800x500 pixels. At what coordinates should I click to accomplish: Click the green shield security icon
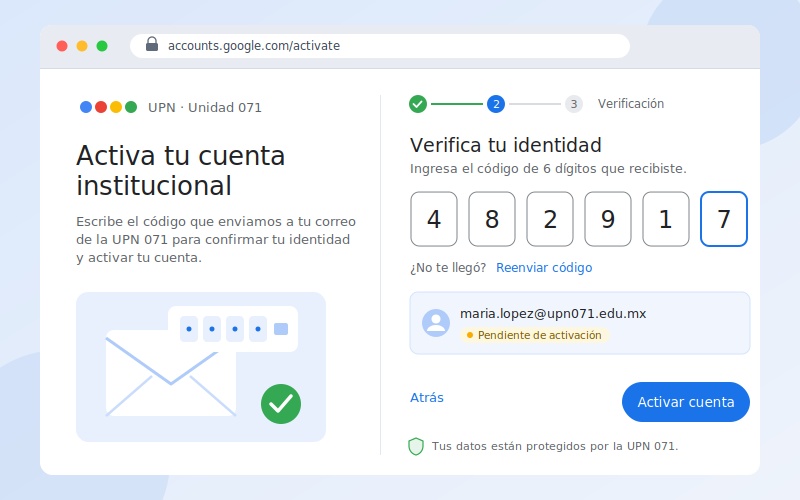[x=416, y=446]
